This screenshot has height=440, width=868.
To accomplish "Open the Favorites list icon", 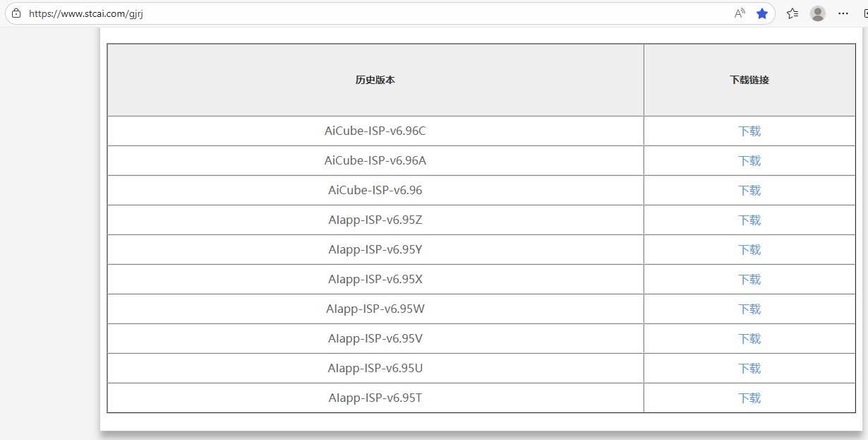I will point(792,13).
